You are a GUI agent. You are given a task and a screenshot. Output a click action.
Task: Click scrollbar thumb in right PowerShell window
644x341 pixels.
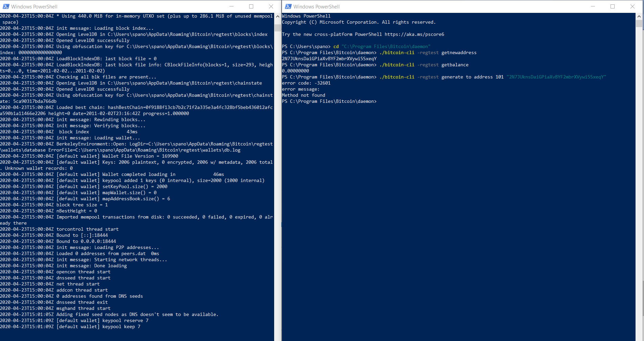point(639,23)
